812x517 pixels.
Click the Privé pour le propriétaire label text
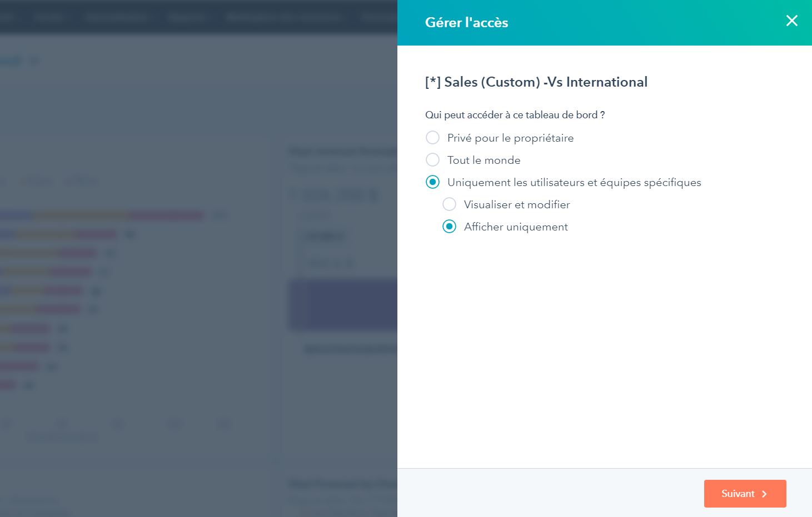(x=510, y=138)
